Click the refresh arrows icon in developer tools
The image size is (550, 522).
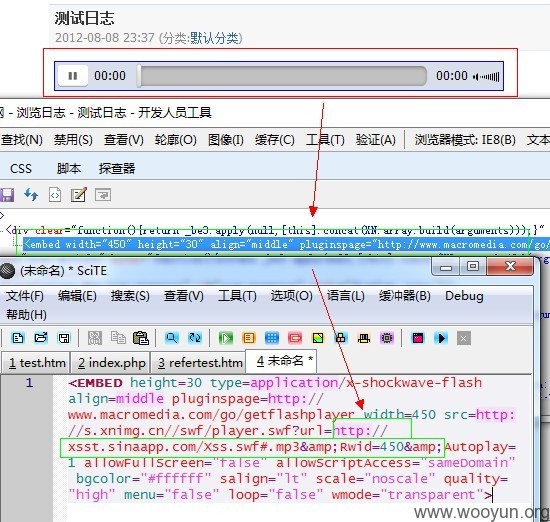pyautogui.click(x=31, y=195)
